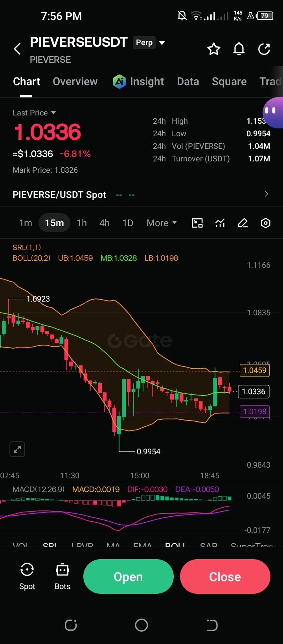The height and width of the screenshot is (644, 283).
Task: Tap the MB:1.0328 Bollinger value
Action: tap(119, 258)
